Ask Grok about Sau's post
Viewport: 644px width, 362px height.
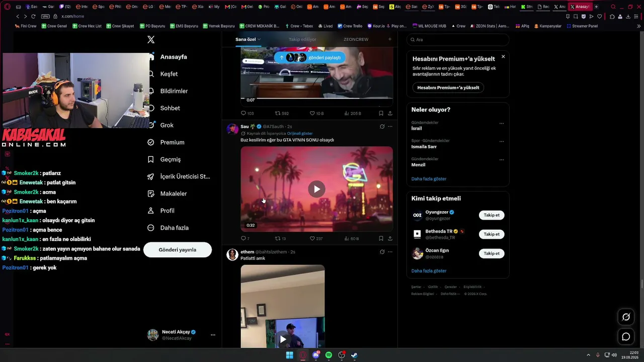(x=382, y=126)
